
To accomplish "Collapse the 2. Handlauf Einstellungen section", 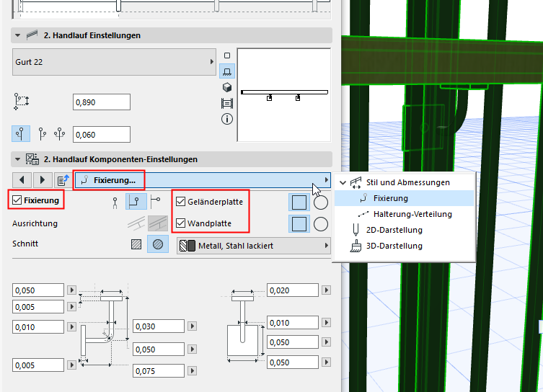I will coord(17,35).
